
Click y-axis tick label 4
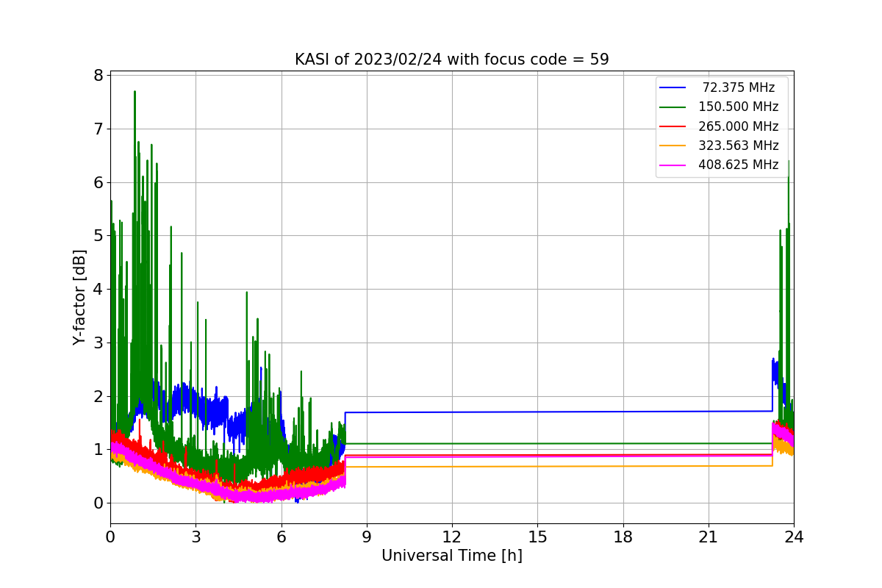pyautogui.click(x=97, y=290)
